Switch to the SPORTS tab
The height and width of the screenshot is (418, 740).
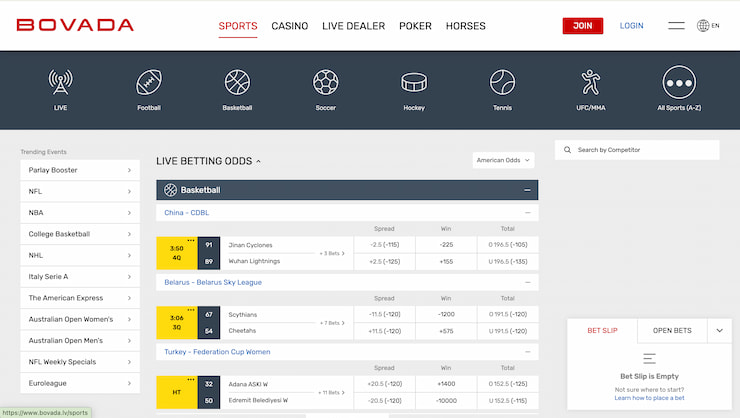click(238, 26)
